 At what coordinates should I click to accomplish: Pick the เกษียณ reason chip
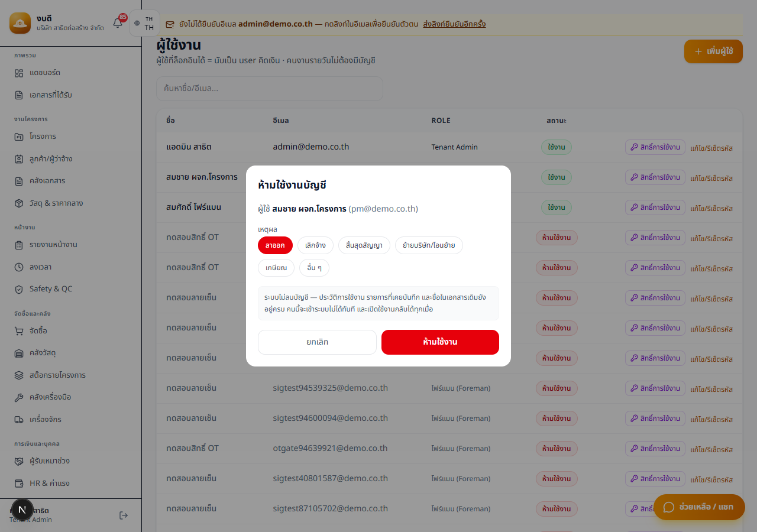[276, 268]
